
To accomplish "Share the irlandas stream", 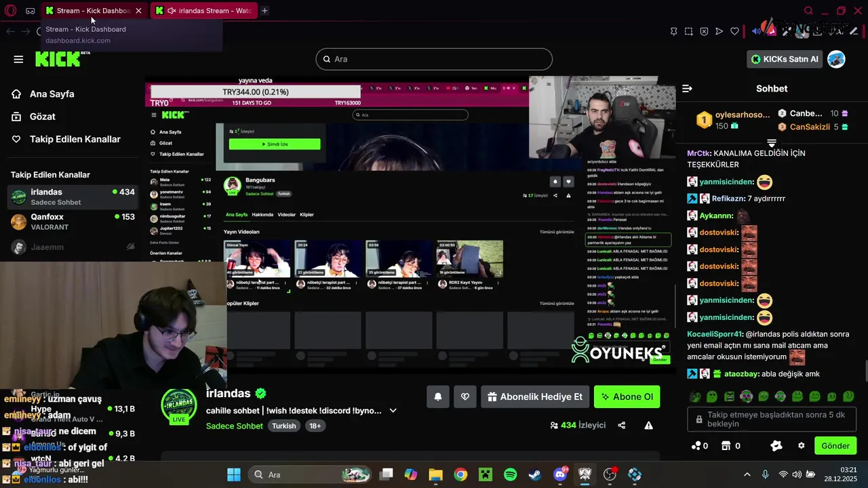I will tap(622, 426).
